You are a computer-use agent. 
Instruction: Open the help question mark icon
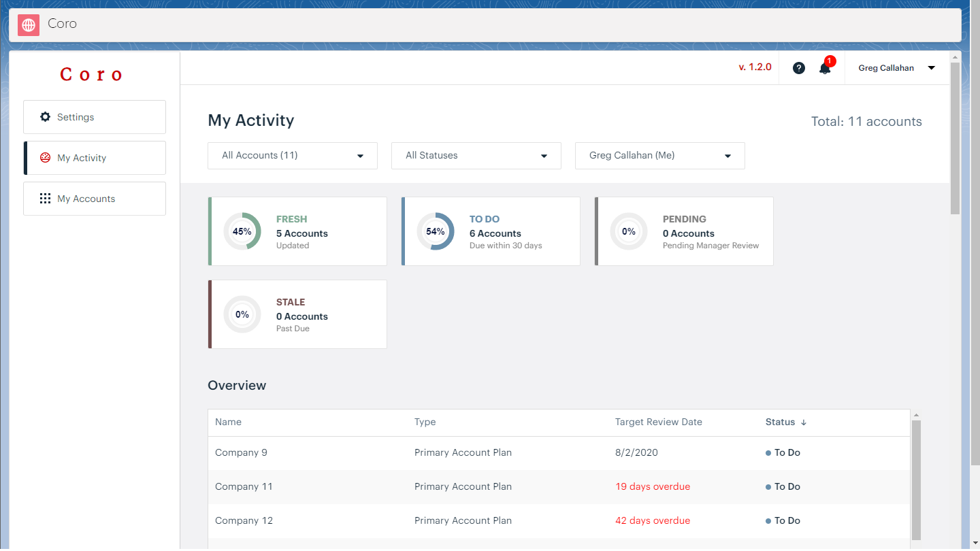click(x=799, y=68)
